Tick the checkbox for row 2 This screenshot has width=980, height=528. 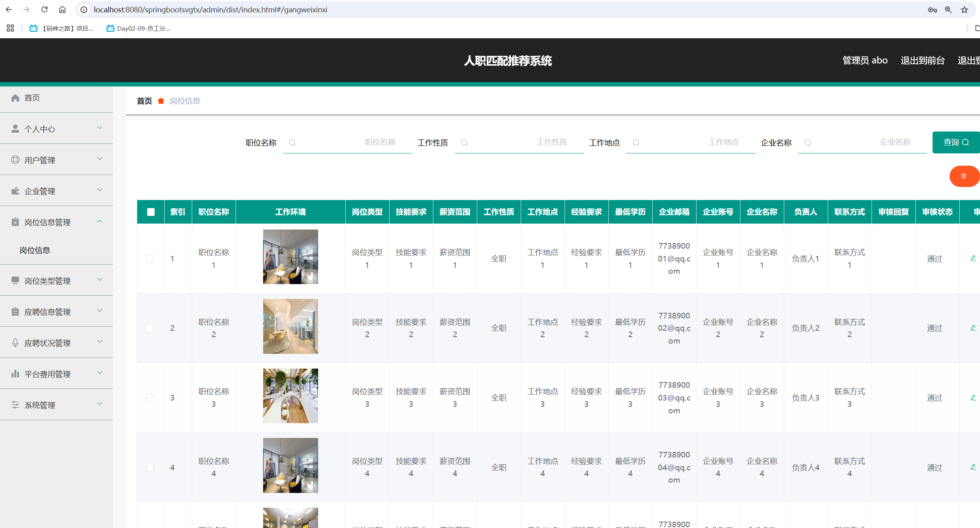point(150,328)
